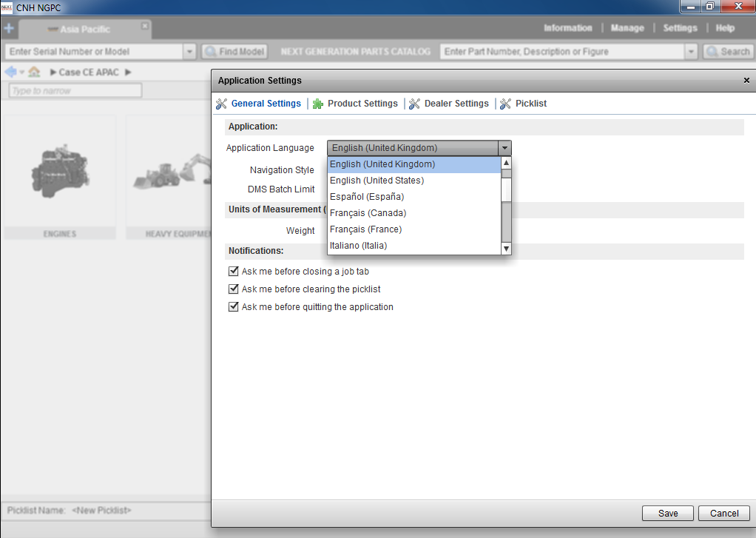Click the Picklist tools icon

point(505,104)
